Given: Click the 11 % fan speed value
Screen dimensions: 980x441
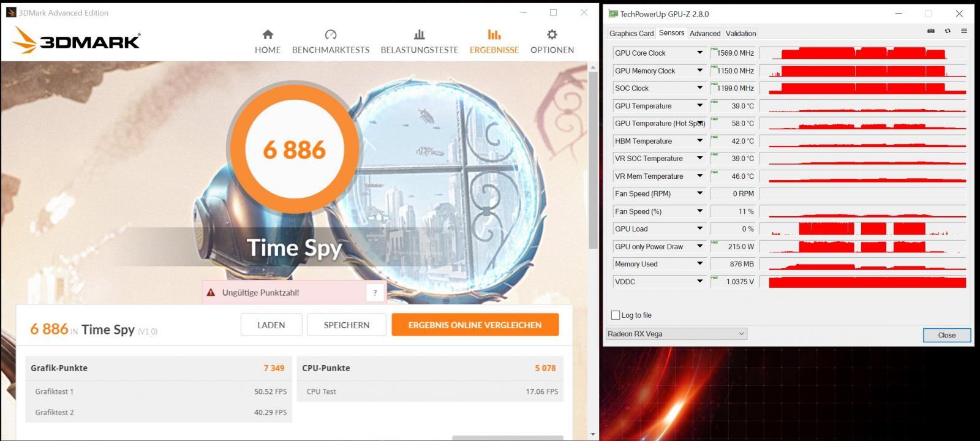Looking at the screenshot, I should click(x=733, y=211).
